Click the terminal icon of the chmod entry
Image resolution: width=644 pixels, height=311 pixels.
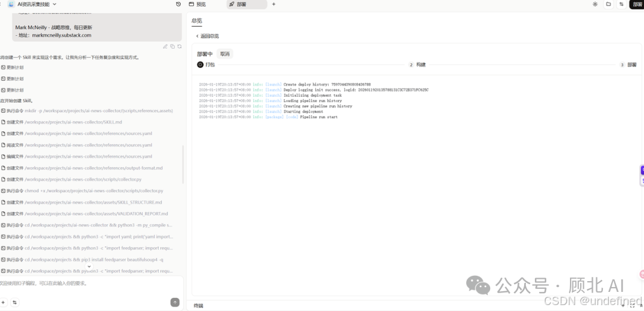click(x=4, y=191)
